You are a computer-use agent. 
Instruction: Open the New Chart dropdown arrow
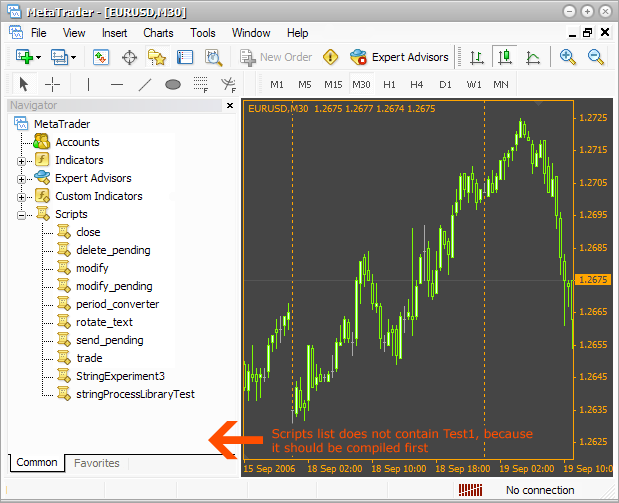(38, 58)
